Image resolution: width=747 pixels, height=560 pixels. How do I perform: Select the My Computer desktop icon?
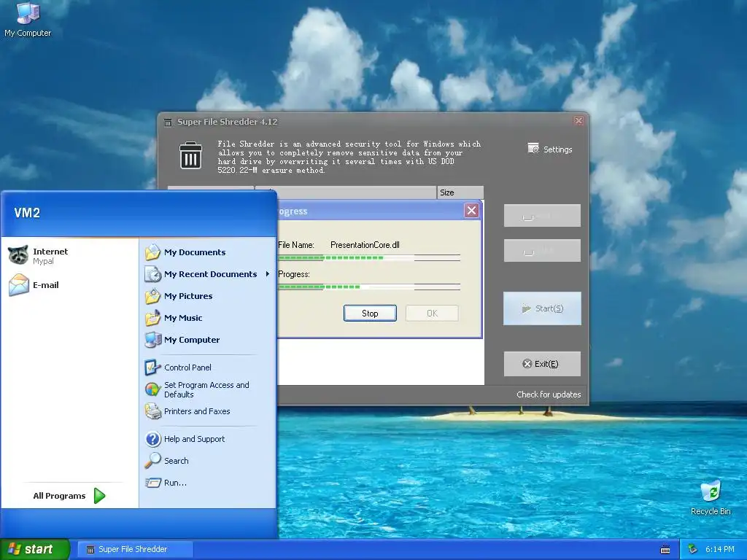(28, 20)
